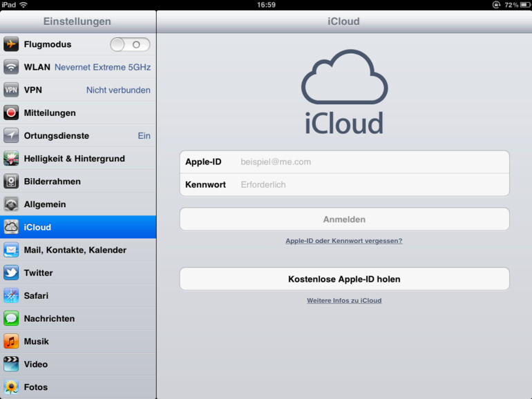Open Musik settings row
The height and width of the screenshot is (399, 532).
point(78,342)
